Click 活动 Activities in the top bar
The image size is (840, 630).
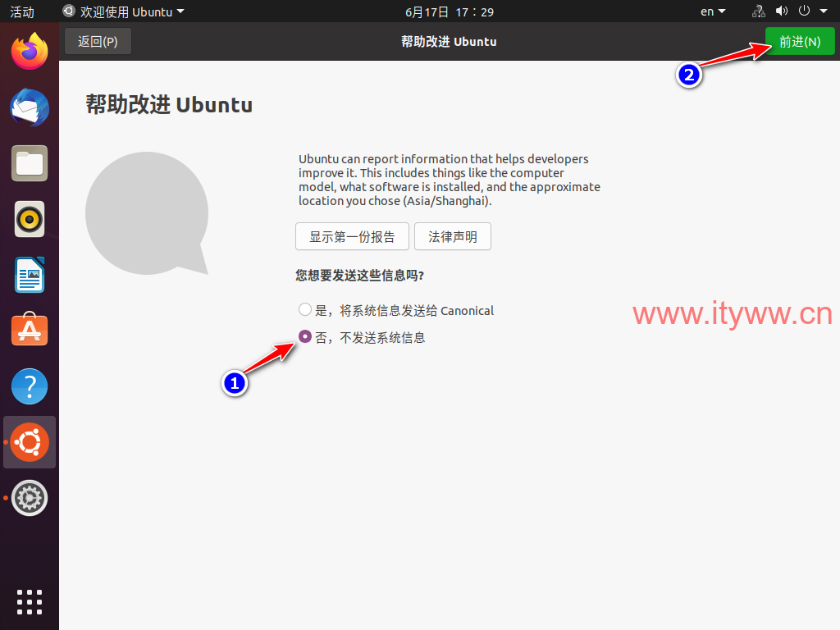click(22, 11)
